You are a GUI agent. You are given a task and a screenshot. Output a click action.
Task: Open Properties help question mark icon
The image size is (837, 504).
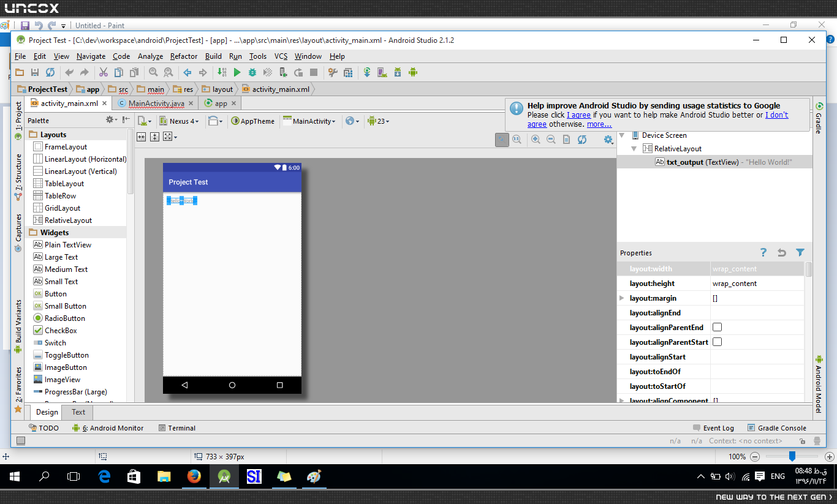tap(763, 252)
